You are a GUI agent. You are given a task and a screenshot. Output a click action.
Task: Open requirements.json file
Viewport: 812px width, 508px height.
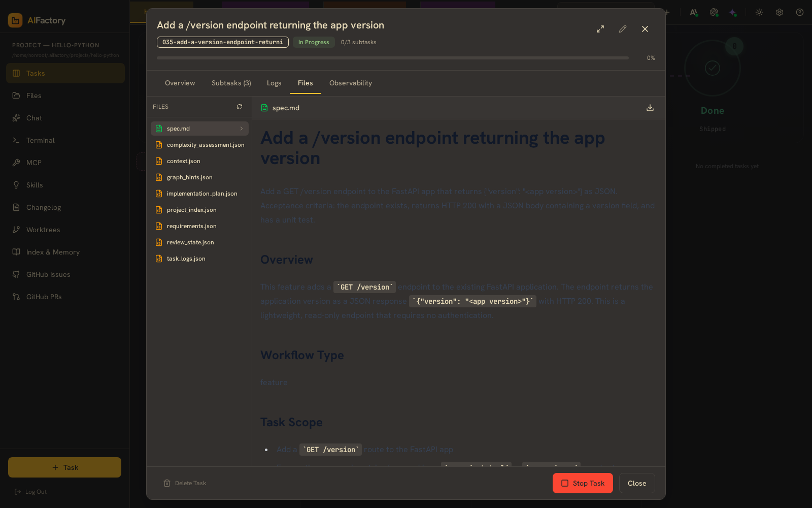(199, 226)
